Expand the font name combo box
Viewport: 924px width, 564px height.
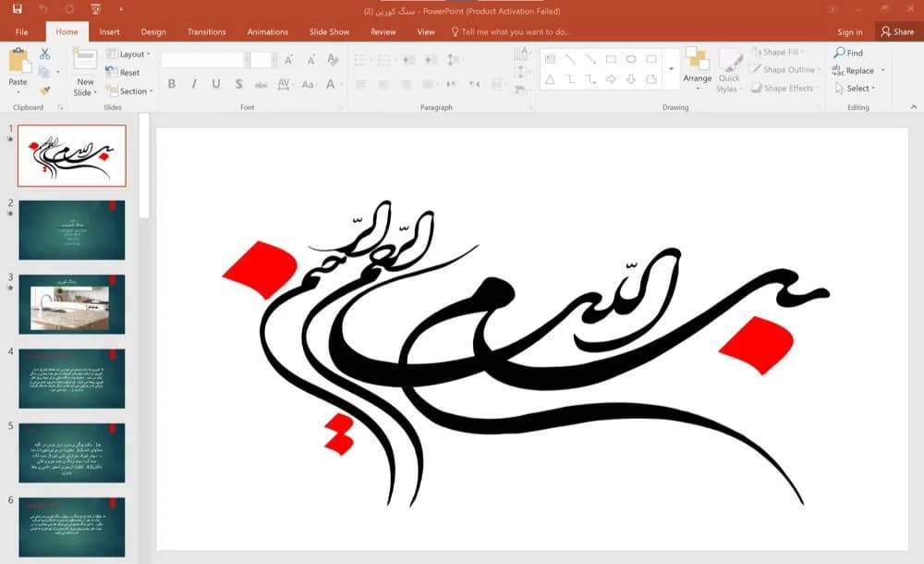(x=245, y=59)
